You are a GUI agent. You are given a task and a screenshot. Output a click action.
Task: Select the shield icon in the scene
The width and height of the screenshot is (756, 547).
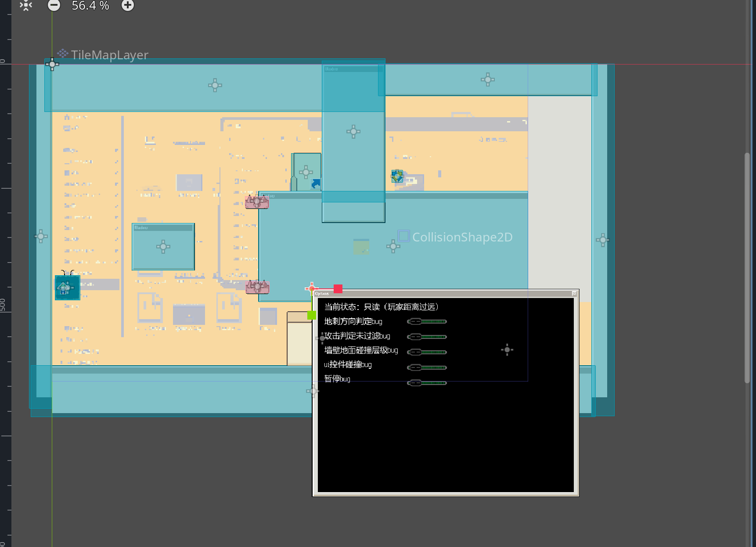click(x=397, y=176)
